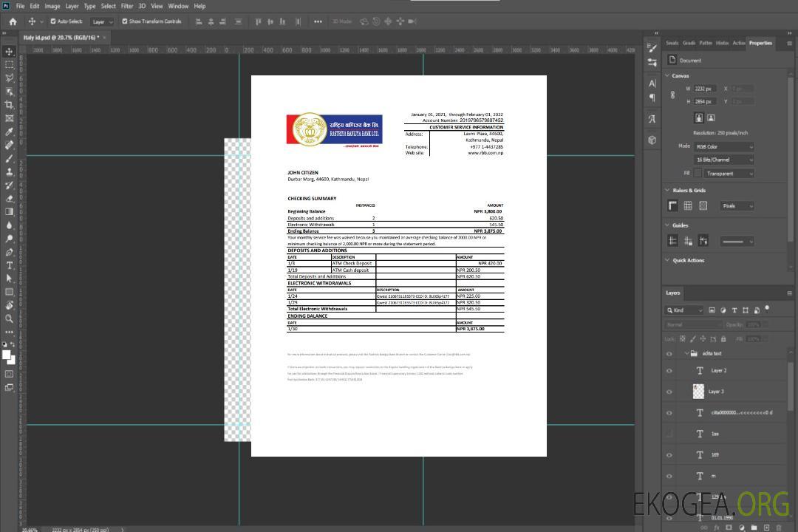Toggle Show Transform Controls checkbox
Viewport: 798px width, 532px height.
click(x=125, y=21)
